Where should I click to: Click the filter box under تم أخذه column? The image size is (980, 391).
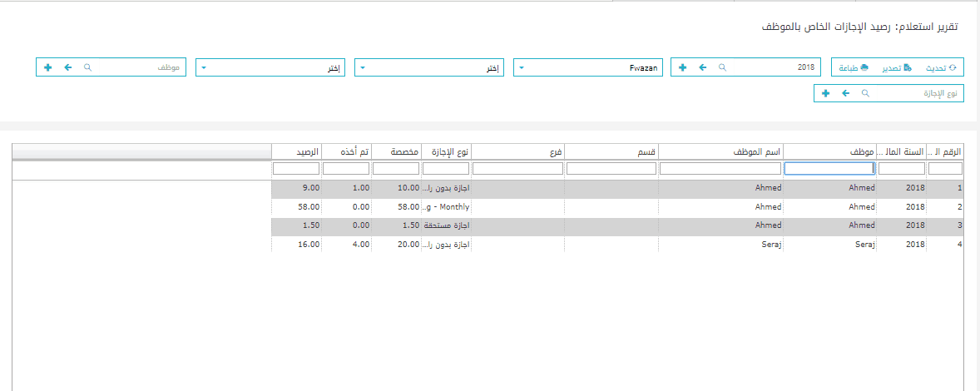point(346,169)
